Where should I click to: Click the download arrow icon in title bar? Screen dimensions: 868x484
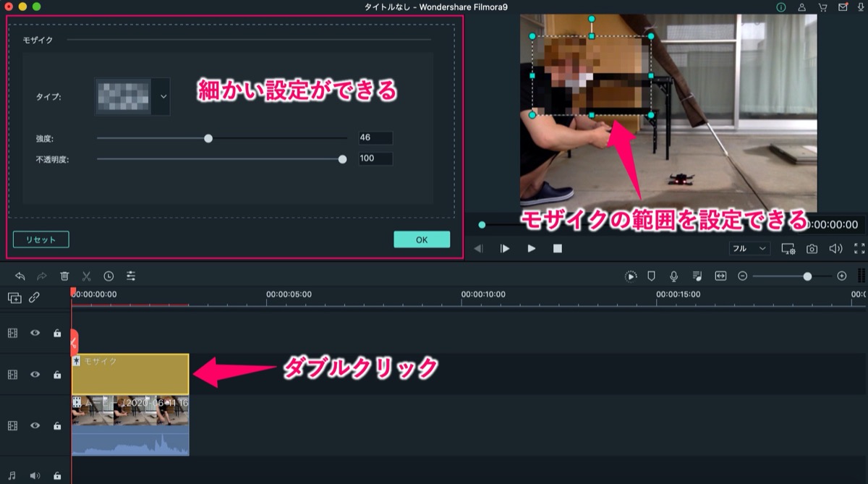coord(861,7)
